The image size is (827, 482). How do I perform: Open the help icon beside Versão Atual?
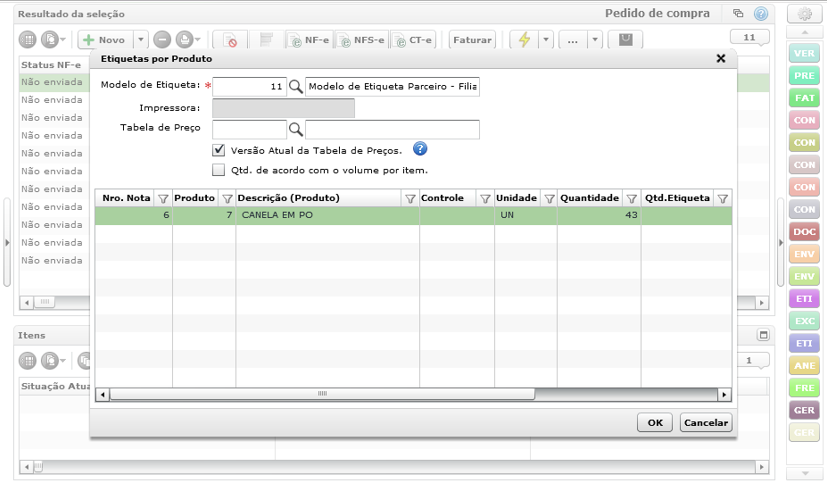[x=420, y=149]
